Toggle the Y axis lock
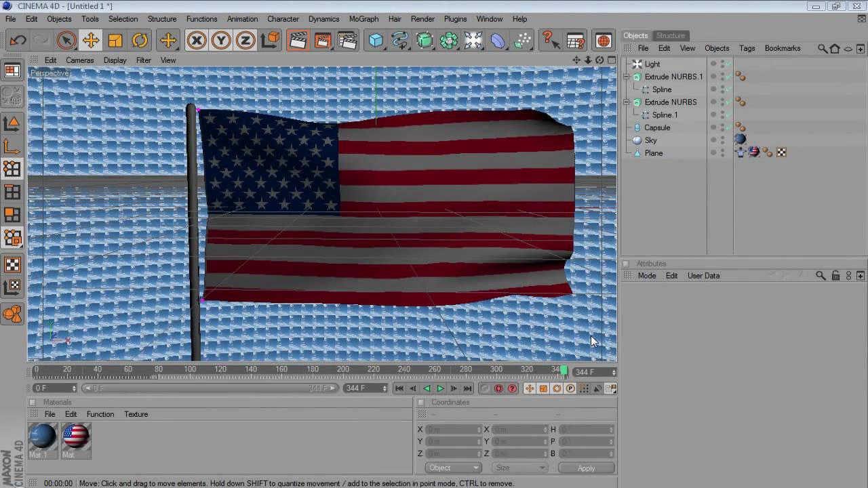This screenshot has height=488, width=868. pos(221,41)
